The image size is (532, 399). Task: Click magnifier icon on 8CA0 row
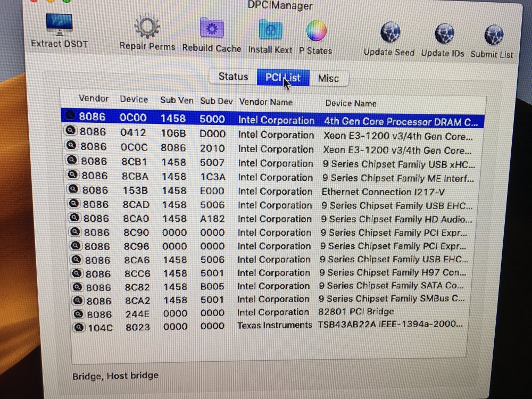pos(74,218)
